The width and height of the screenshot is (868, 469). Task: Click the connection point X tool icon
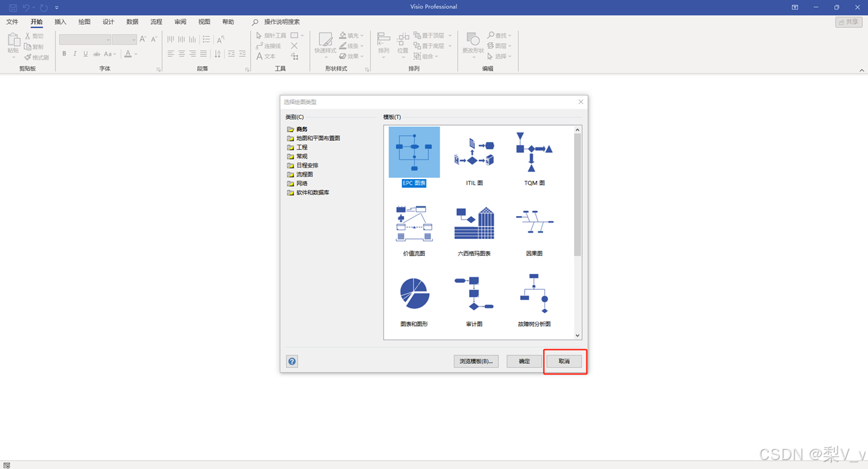(294, 46)
